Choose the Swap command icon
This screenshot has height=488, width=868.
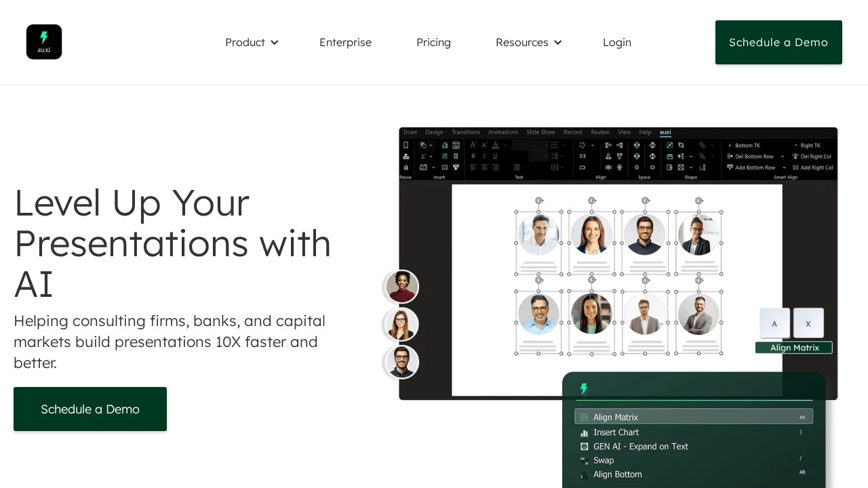pyautogui.click(x=584, y=460)
